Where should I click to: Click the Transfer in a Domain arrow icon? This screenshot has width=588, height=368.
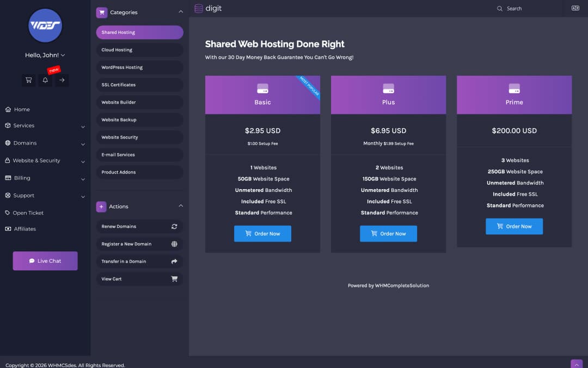tap(174, 261)
